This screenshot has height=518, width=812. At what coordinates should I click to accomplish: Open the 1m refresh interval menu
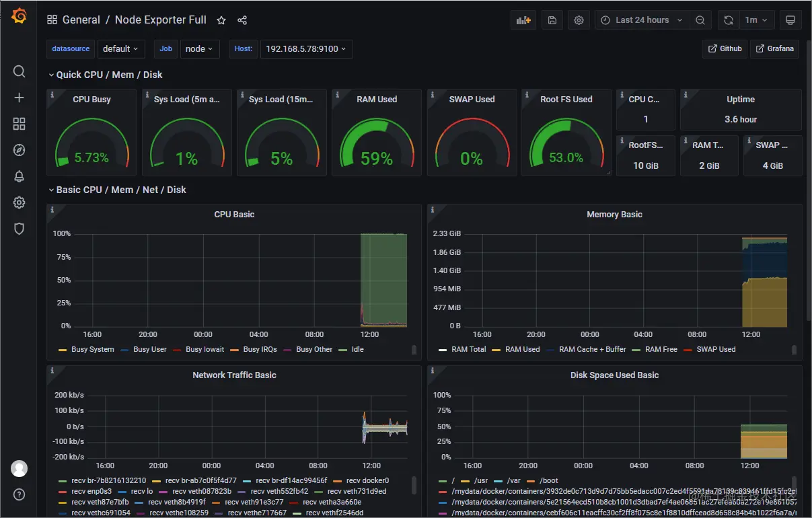(x=756, y=20)
